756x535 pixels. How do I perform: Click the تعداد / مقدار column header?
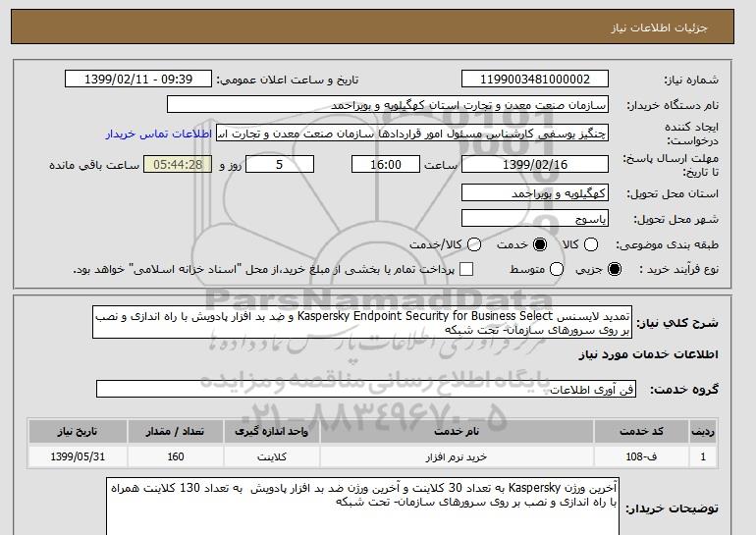tap(175, 431)
